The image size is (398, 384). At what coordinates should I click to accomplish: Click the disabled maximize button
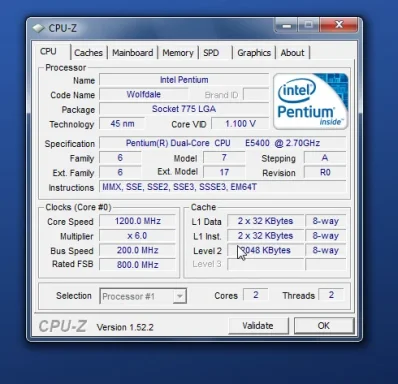308,25
